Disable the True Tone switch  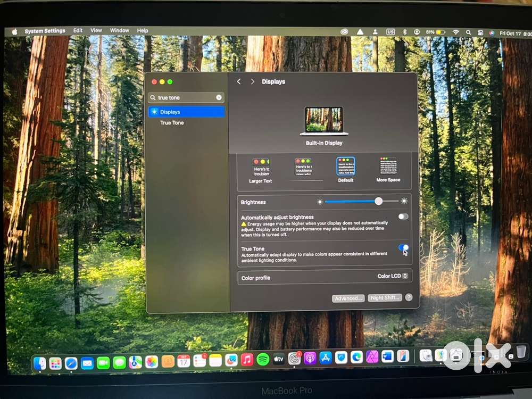403,247
